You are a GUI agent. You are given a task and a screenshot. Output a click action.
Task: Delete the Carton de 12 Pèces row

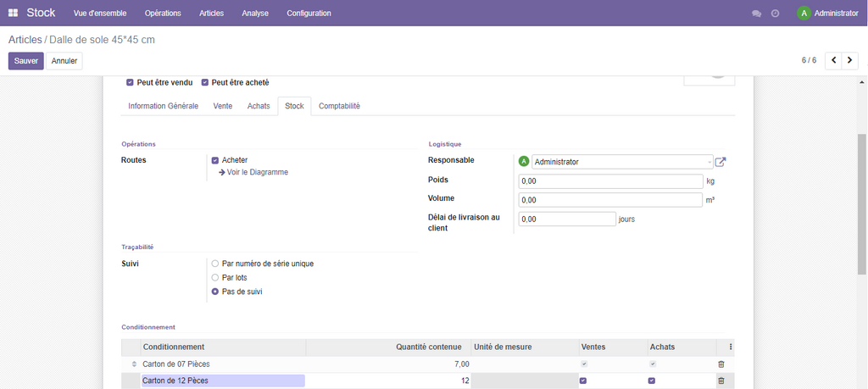(x=721, y=381)
